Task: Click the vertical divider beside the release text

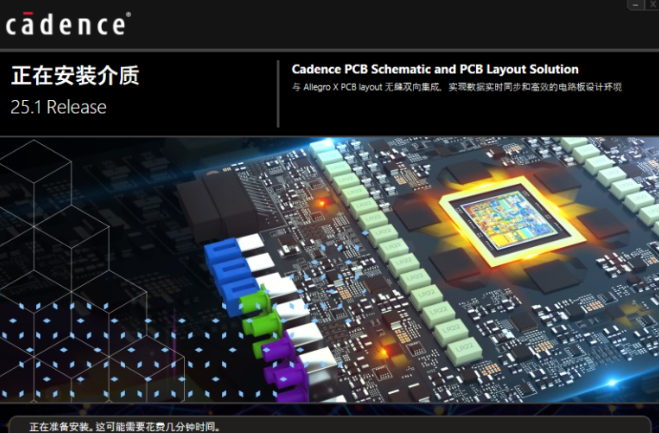Action: [278, 93]
